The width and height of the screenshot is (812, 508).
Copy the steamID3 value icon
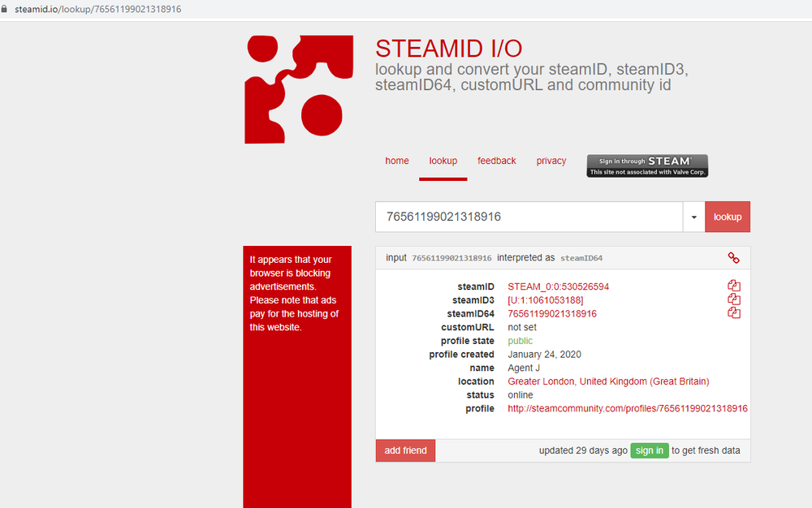(734, 299)
